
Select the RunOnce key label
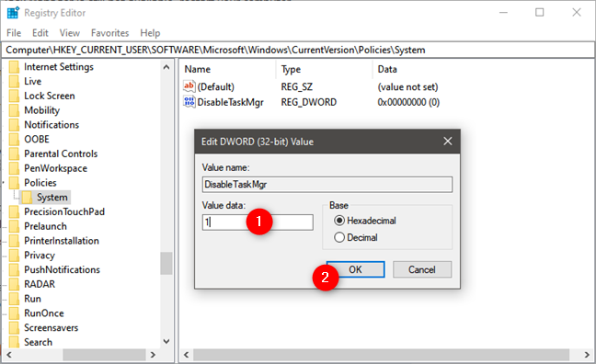[44, 313]
